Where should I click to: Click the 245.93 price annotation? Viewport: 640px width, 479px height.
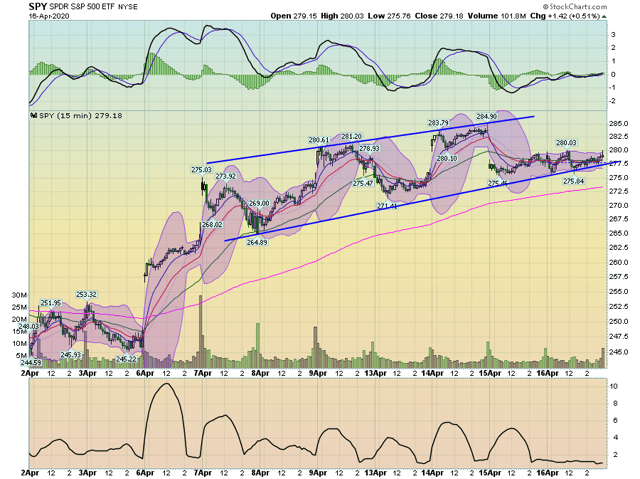click(71, 355)
